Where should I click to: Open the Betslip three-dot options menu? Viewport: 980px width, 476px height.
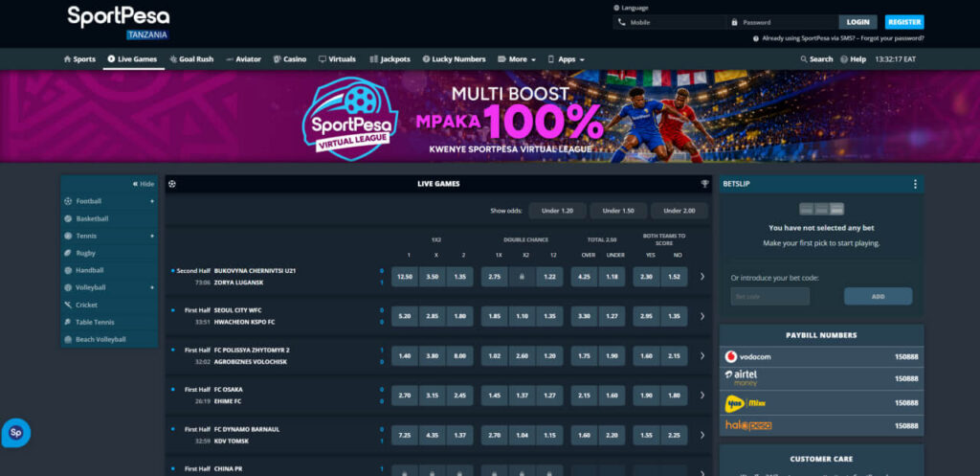[x=915, y=184]
